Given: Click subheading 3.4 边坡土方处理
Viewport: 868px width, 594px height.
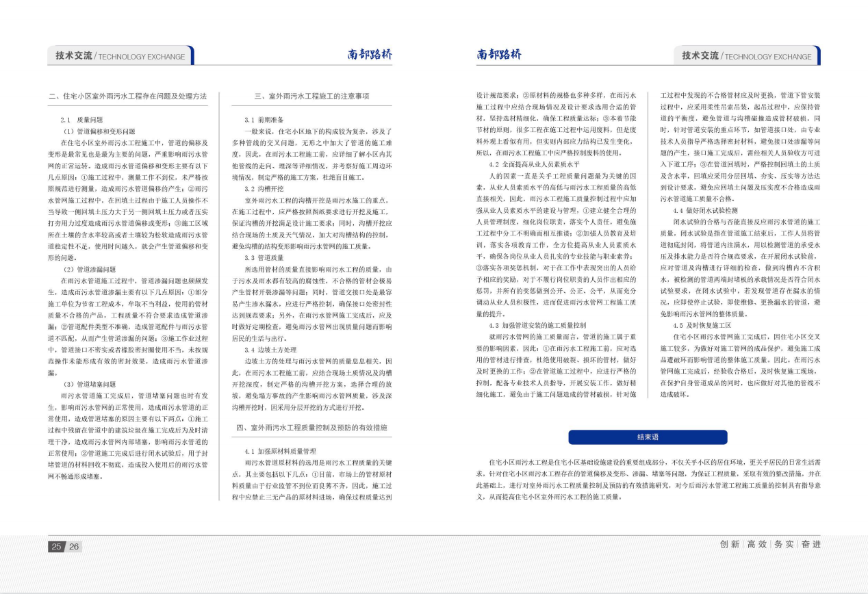Looking at the screenshot, I should pos(270,349).
